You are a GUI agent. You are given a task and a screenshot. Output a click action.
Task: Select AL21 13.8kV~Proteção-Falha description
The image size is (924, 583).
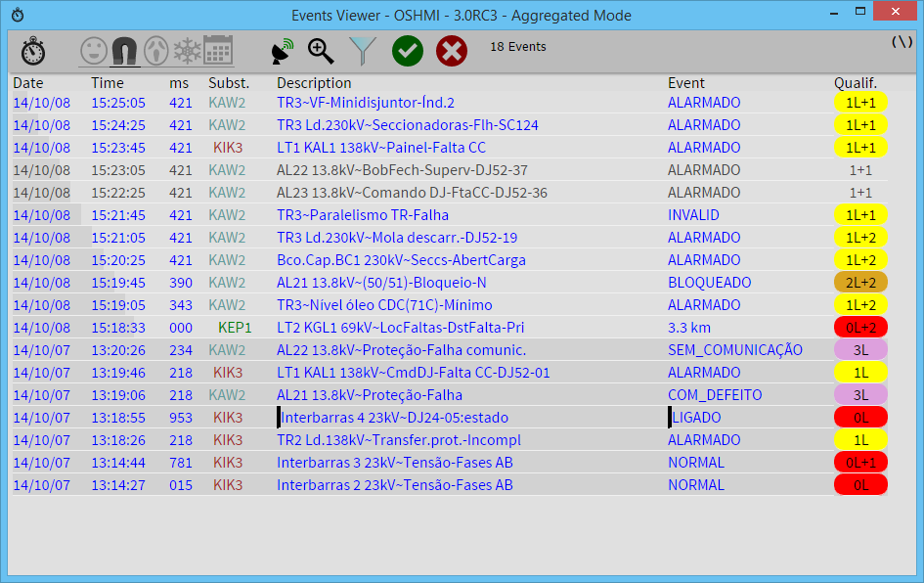click(x=370, y=395)
